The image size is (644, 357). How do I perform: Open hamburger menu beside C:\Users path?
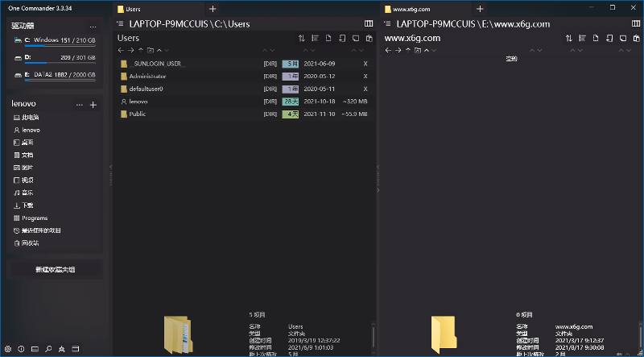tap(121, 24)
